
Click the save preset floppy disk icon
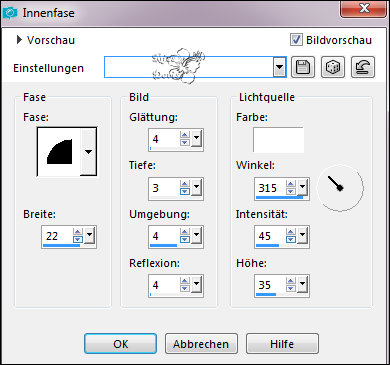click(303, 67)
